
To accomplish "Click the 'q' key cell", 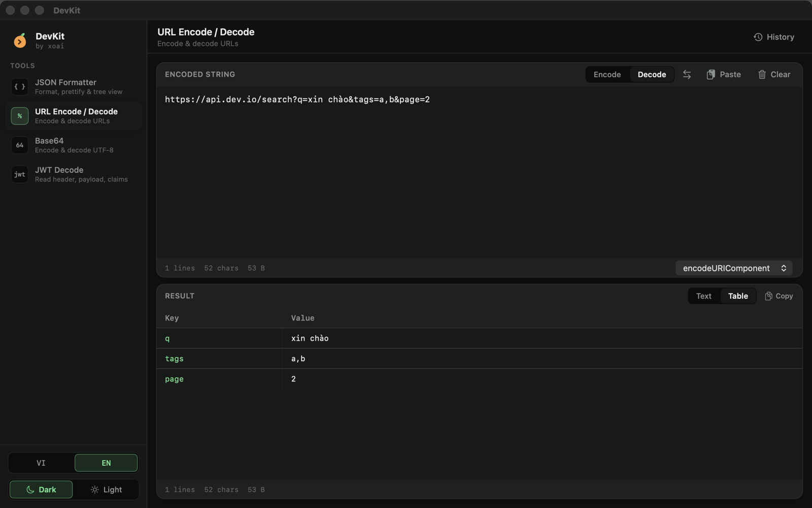I will [x=219, y=338].
